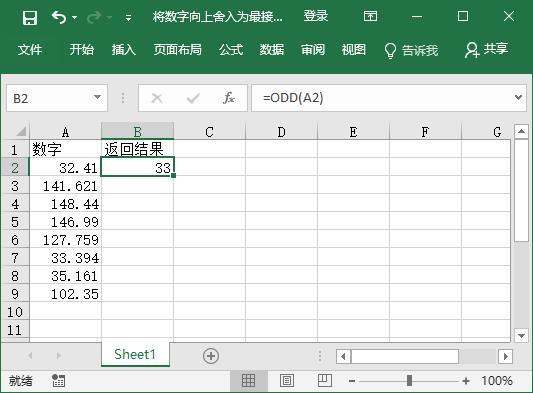Select row 5 header
The image size is (533, 393).
tap(15, 222)
